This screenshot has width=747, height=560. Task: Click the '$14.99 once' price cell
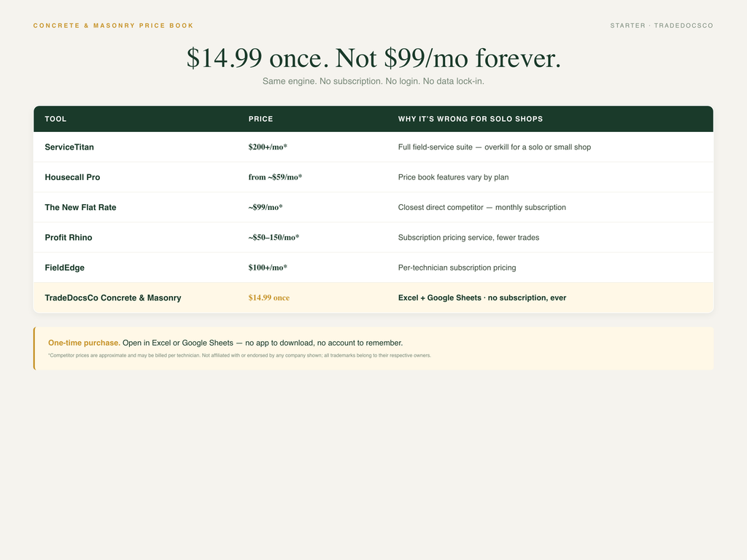pyautogui.click(x=268, y=297)
